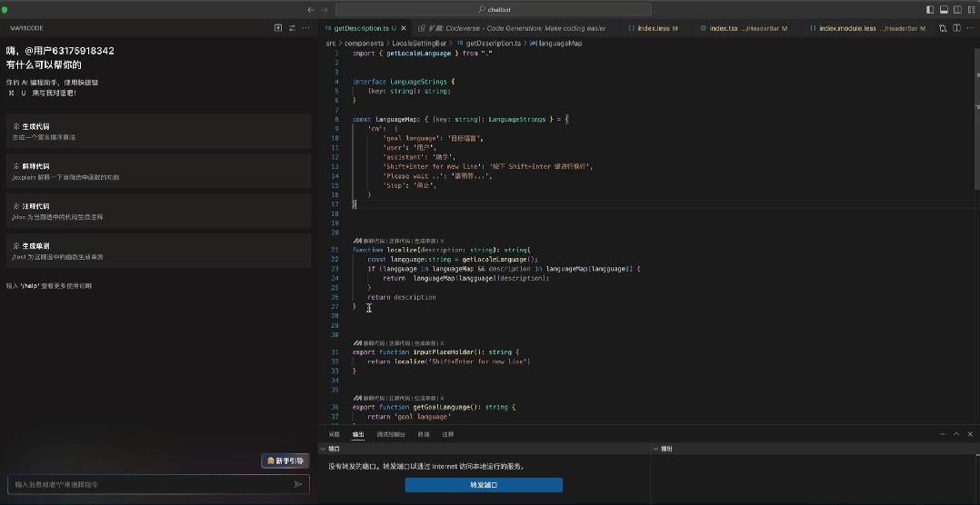This screenshot has width=980, height=505.
Task: Maximize bottom panel with the chevron up
Action: (955, 434)
